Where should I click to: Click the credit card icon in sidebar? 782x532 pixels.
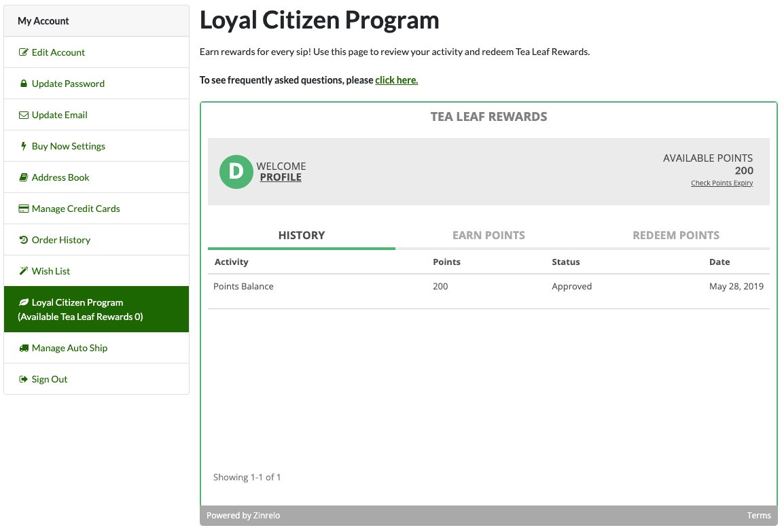pyautogui.click(x=24, y=209)
